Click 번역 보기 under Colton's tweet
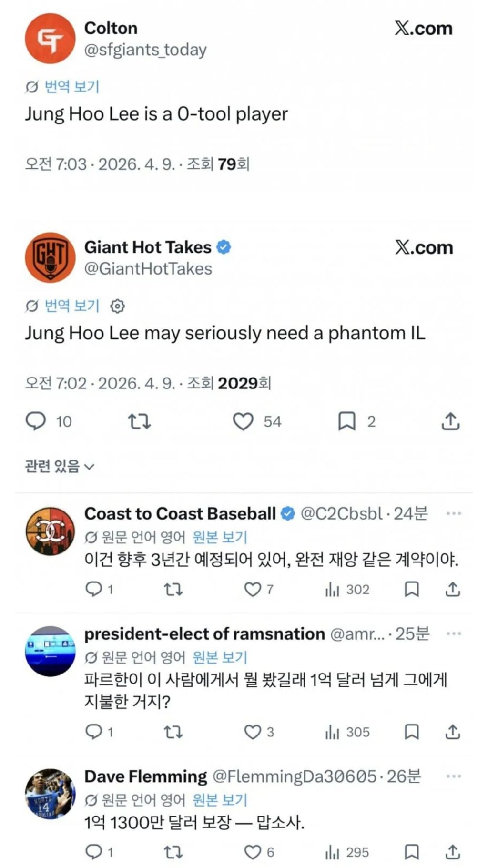This screenshot has height=868, width=488. pos(71,87)
